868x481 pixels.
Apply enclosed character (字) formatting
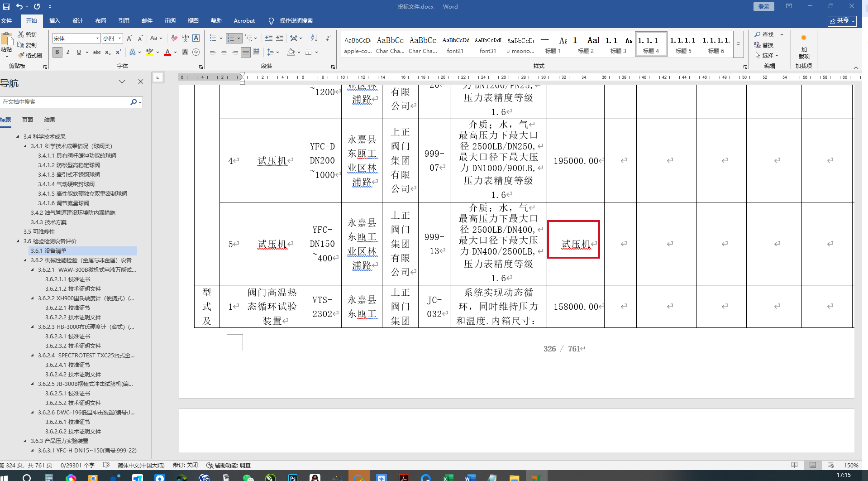[x=196, y=53]
